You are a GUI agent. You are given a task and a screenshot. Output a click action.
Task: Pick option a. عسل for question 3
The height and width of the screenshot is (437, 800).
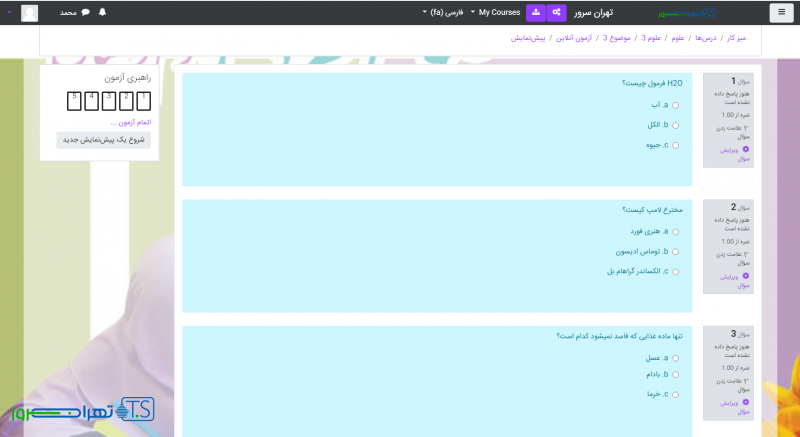(x=676, y=358)
